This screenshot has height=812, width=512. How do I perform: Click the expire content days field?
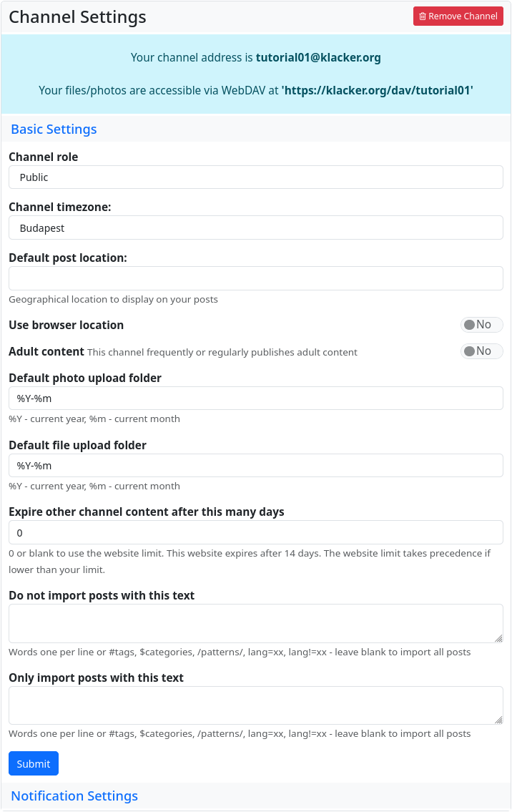(x=255, y=533)
